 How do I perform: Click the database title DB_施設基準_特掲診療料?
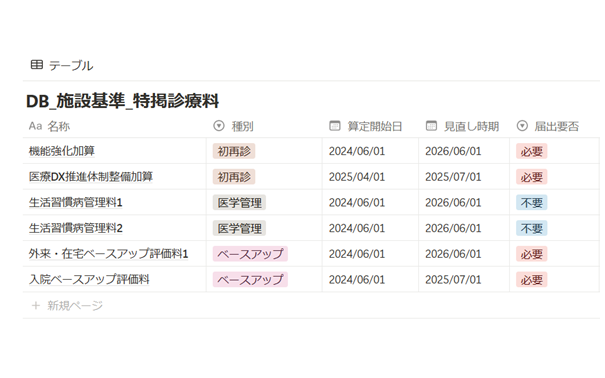point(122,101)
